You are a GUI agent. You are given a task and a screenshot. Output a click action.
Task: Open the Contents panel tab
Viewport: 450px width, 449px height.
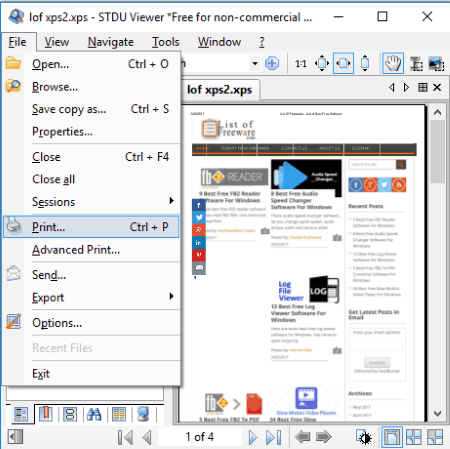click(x=21, y=414)
